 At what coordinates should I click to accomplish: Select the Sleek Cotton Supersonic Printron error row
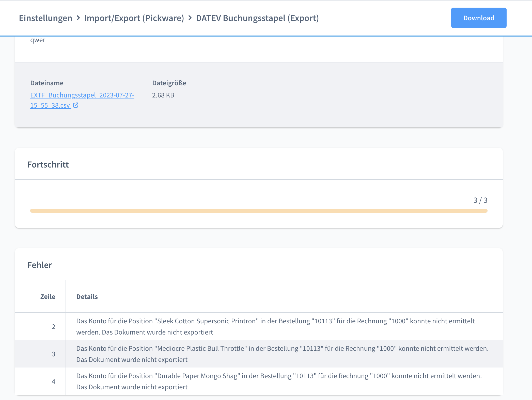[275, 327]
